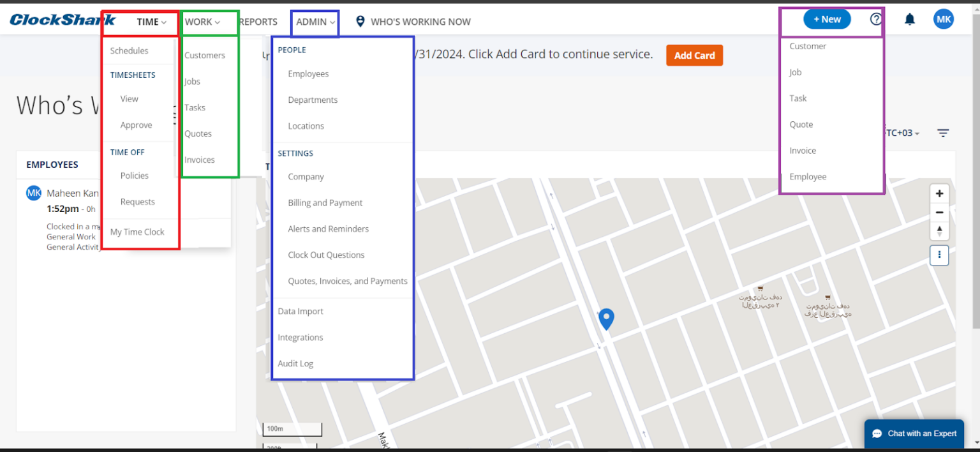Click the blue + New button
980x452 pixels.
(827, 19)
